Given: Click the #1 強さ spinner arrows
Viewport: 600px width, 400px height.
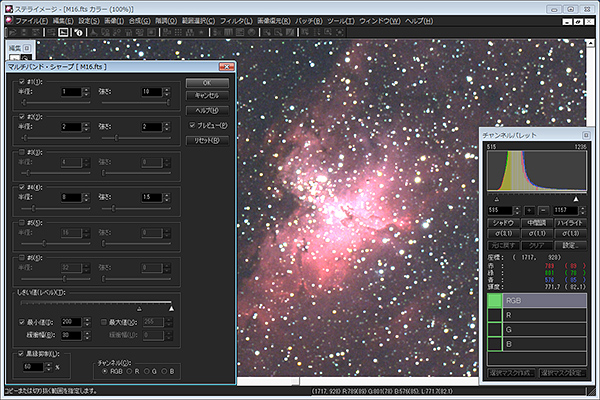Looking at the screenshot, I should pyautogui.click(x=166, y=92).
